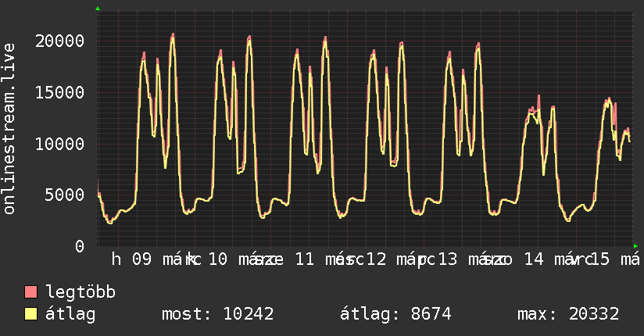Click the 14 date label on x-axis

[534, 259]
